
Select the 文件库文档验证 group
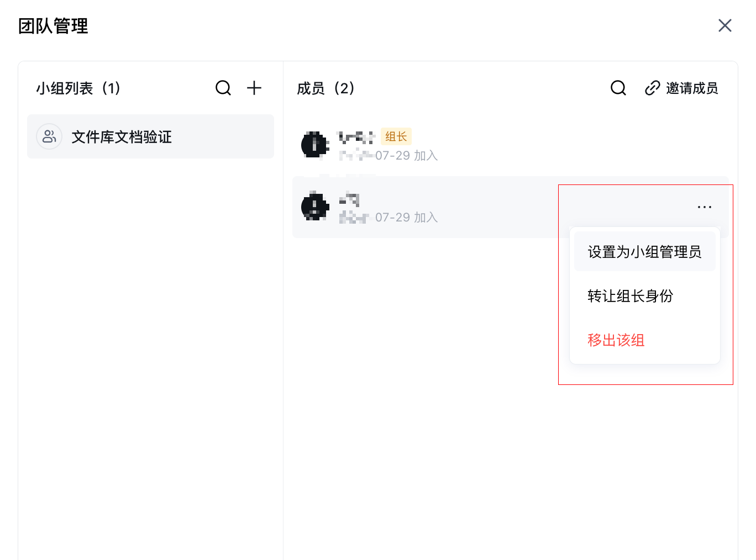coord(150,136)
